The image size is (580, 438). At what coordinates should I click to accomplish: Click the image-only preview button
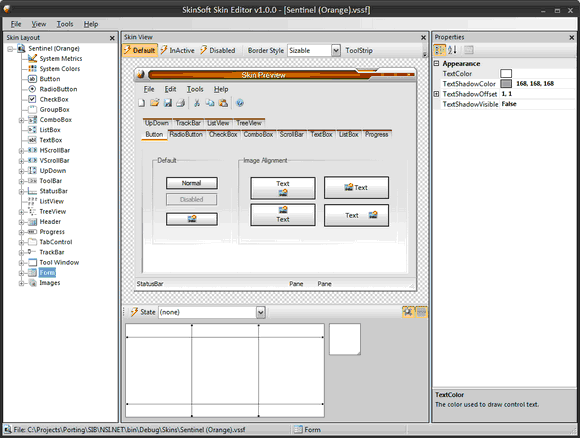(192, 219)
